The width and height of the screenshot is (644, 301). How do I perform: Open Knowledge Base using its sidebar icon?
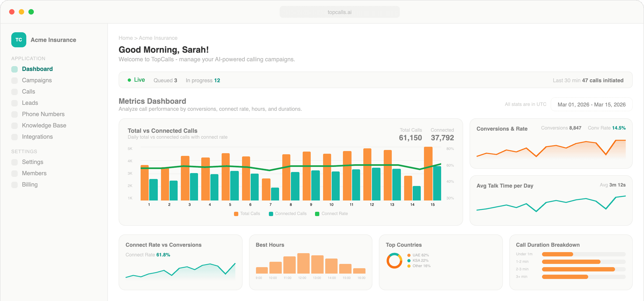(14, 125)
